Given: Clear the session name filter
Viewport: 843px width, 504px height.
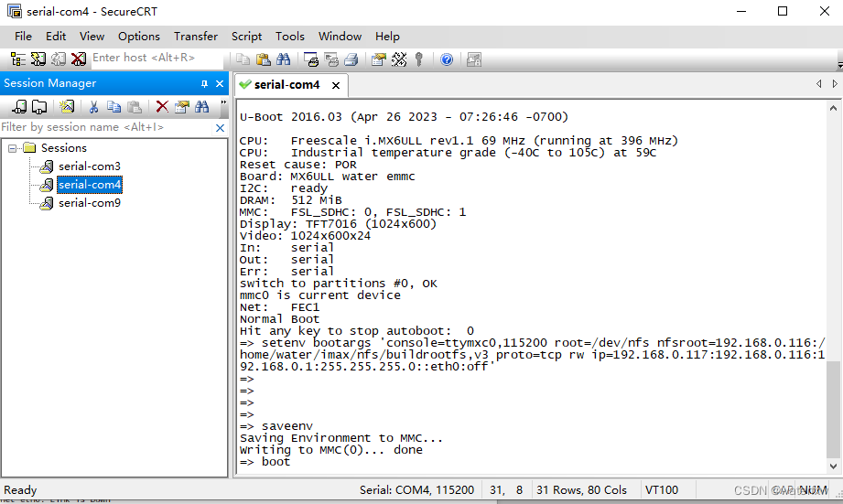Looking at the screenshot, I should [x=220, y=128].
